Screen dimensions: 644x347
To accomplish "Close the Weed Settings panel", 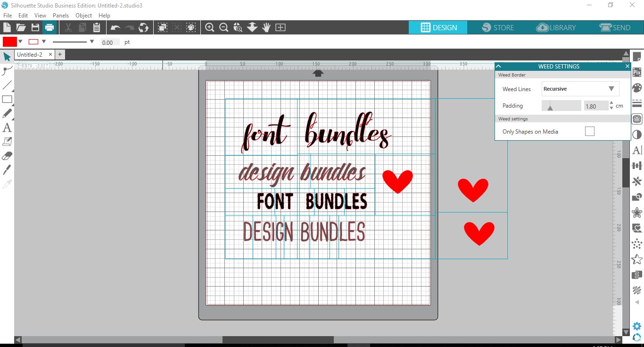I will [x=627, y=67].
